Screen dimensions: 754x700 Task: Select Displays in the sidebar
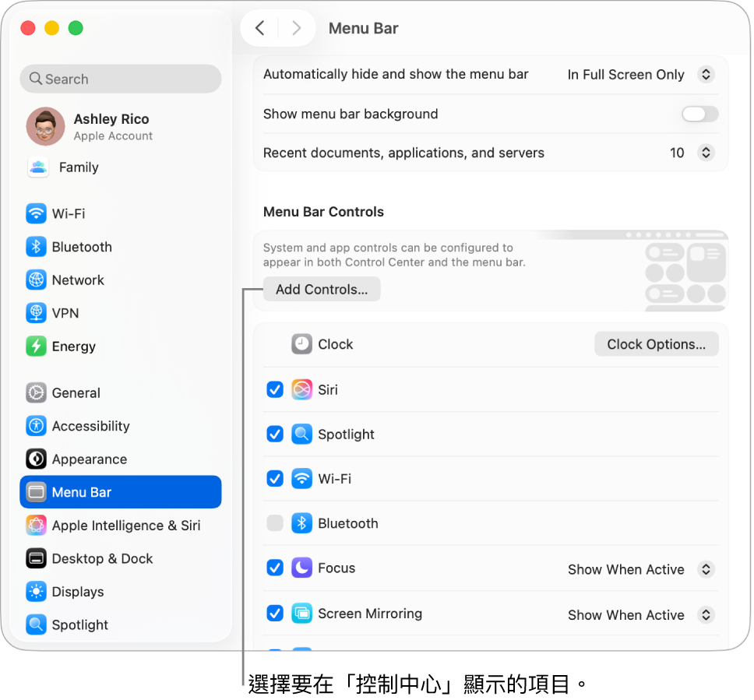tap(77, 592)
